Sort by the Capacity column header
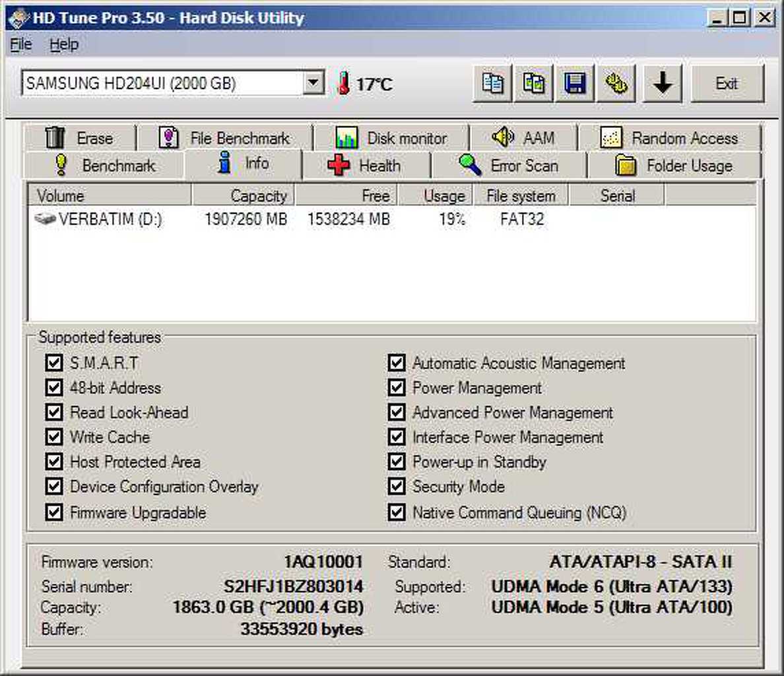 pos(243,195)
